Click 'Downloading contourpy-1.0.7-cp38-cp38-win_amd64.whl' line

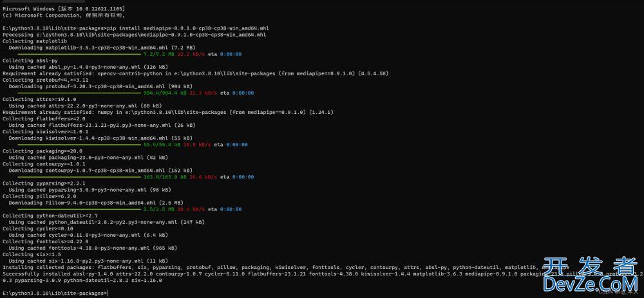(x=100, y=171)
